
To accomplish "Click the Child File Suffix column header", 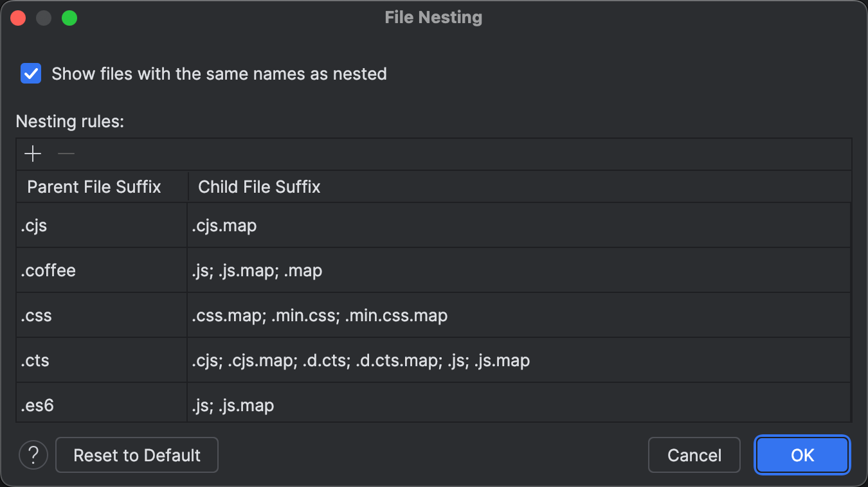I will click(520, 187).
